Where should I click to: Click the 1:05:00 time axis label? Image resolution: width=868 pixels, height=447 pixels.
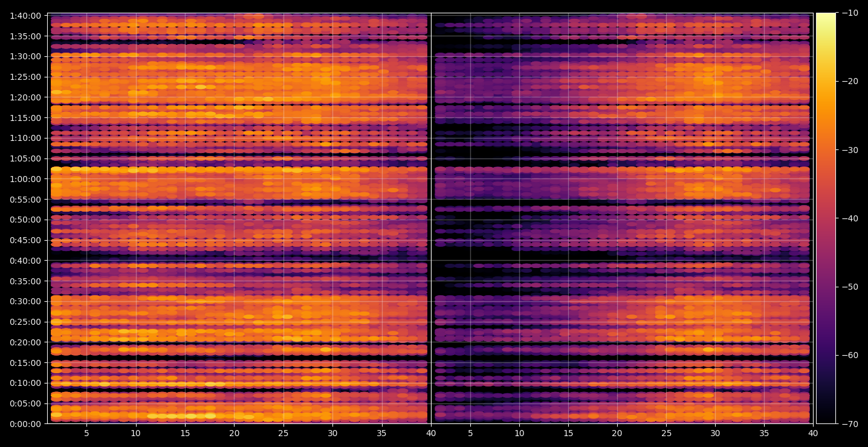[x=26, y=158]
